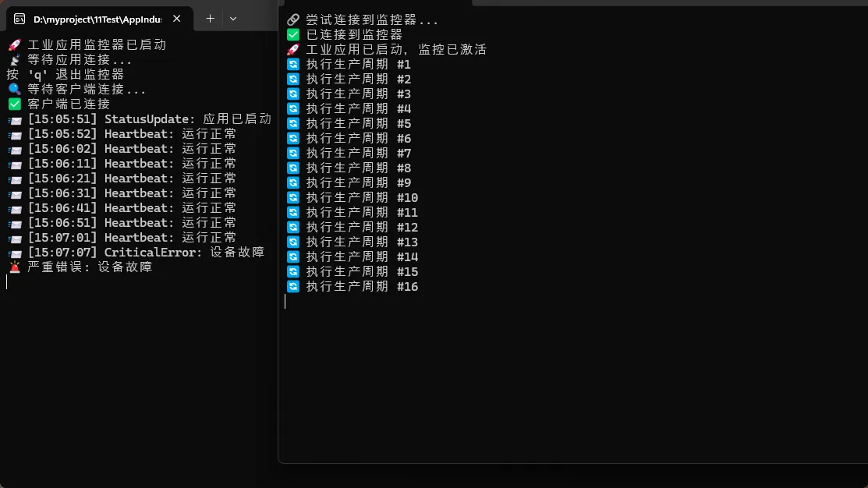Click the siren icon beside 严重错误
The width and height of the screenshot is (868, 488).
(x=15, y=267)
